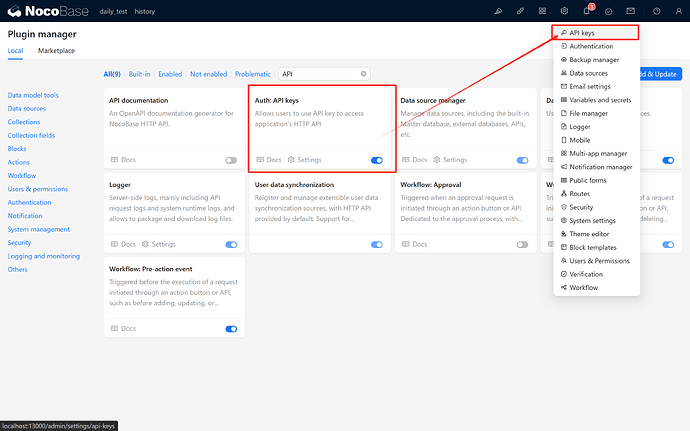Click the Theme editor menu icon
690x431 pixels.
point(564,234)
